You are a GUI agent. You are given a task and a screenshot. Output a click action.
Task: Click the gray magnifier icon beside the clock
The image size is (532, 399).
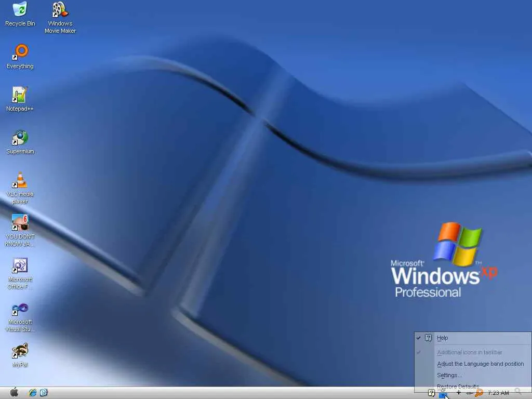(518, 392)
